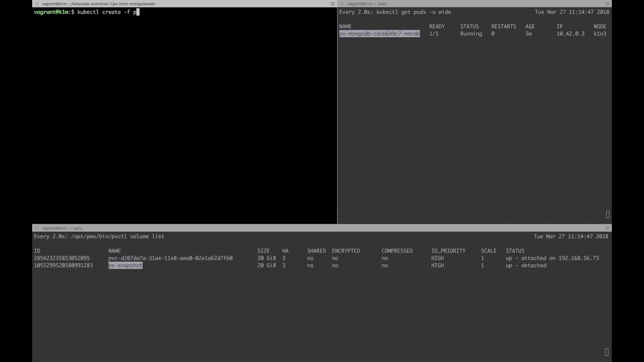644x362 pixels.
Task: Close the top-right ssh pane
Action: coord(342,4)
